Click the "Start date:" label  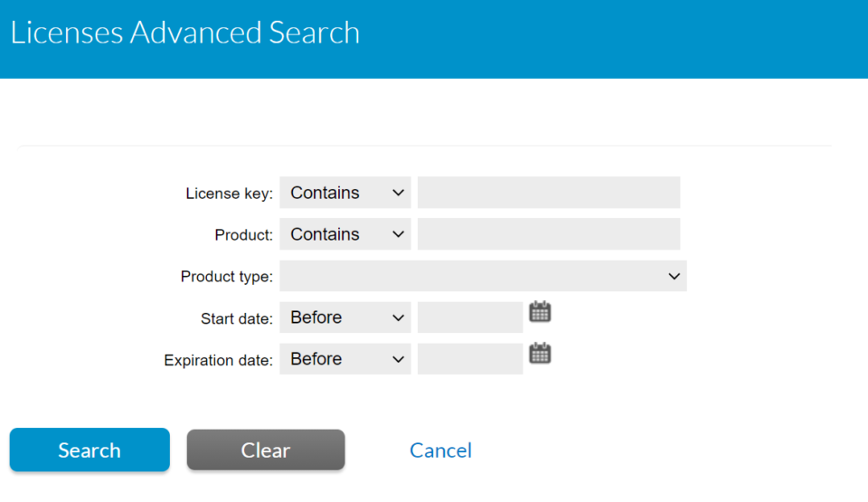(x=236, y=318)
